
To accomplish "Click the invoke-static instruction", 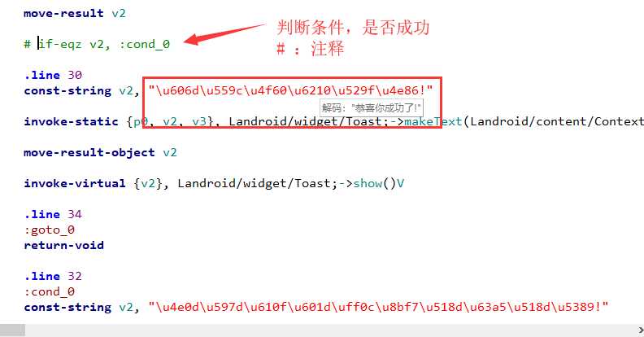I will pos(71,121).
